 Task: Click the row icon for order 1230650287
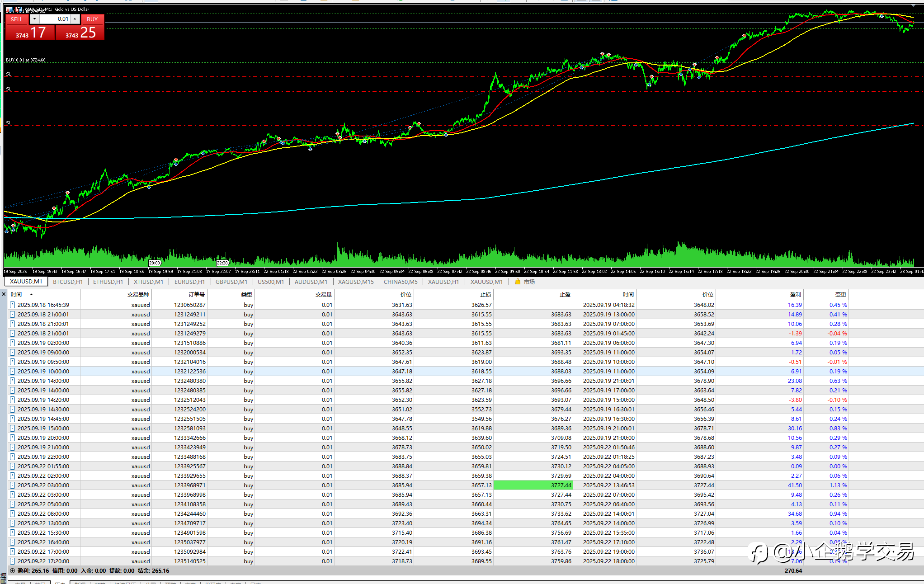[x=13, y=305]
